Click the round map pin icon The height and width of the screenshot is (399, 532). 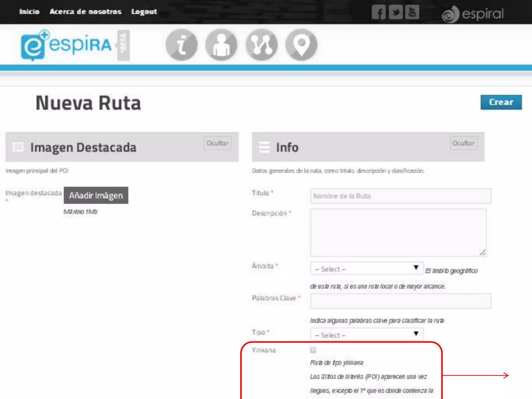tap(301, 45)
